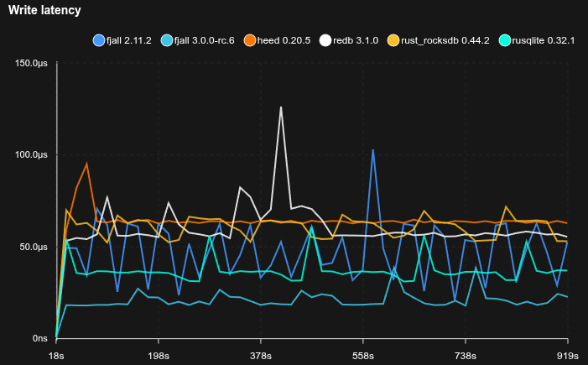Click the blue fjall spike peak near 100µs
This screenshot has height=365, width=588.
click(x=372, y=150)
